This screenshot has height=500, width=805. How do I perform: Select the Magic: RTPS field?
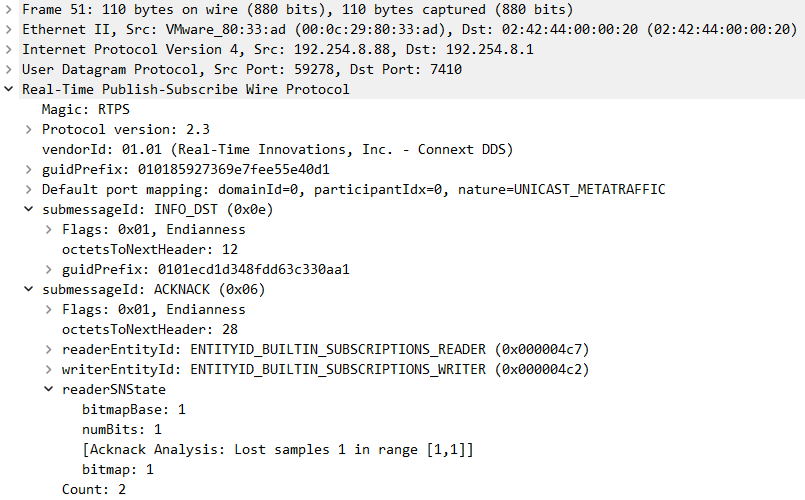coord(85,109)
